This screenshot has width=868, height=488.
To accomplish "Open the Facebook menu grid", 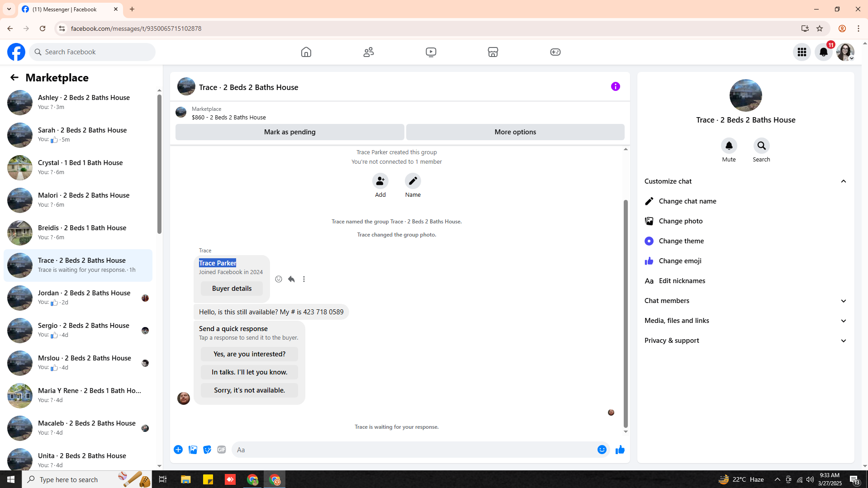I will (802, 52).
